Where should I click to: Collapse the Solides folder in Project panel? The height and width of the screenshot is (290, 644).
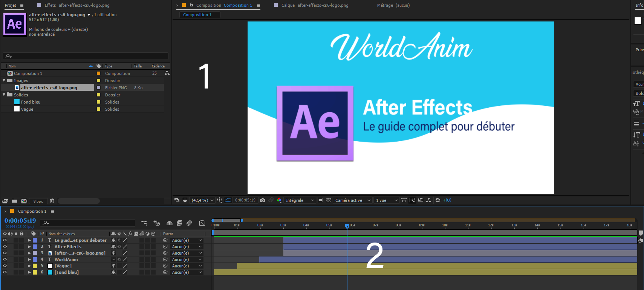[4, 95]
